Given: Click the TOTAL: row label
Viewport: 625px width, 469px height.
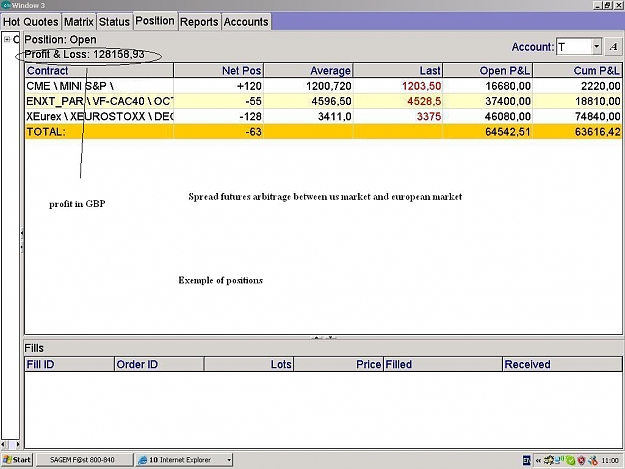Looking at the screenshot, I should (x=46, y=132).
